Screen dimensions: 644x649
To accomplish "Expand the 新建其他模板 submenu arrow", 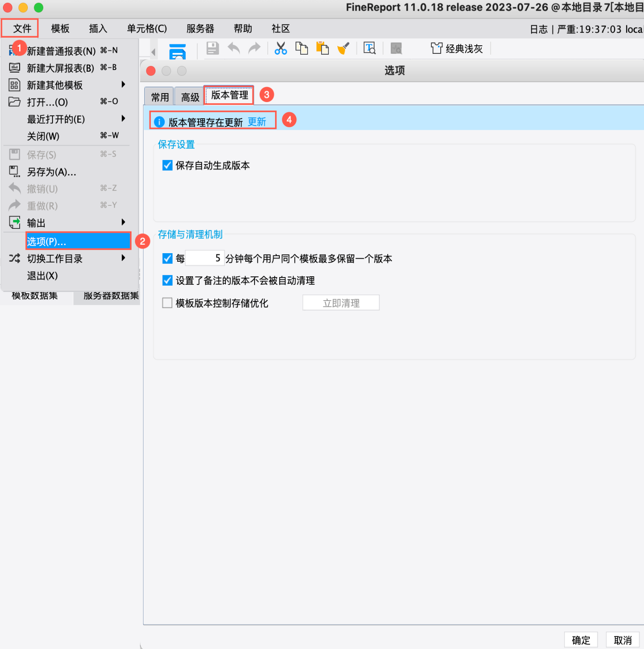I will (123, 85).
